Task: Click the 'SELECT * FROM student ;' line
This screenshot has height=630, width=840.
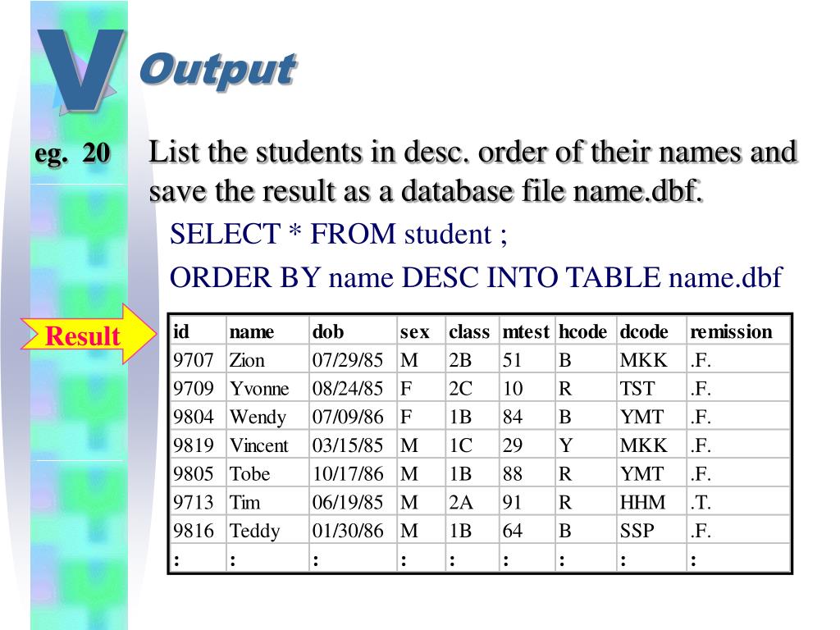Action: [x=339, y=234]
